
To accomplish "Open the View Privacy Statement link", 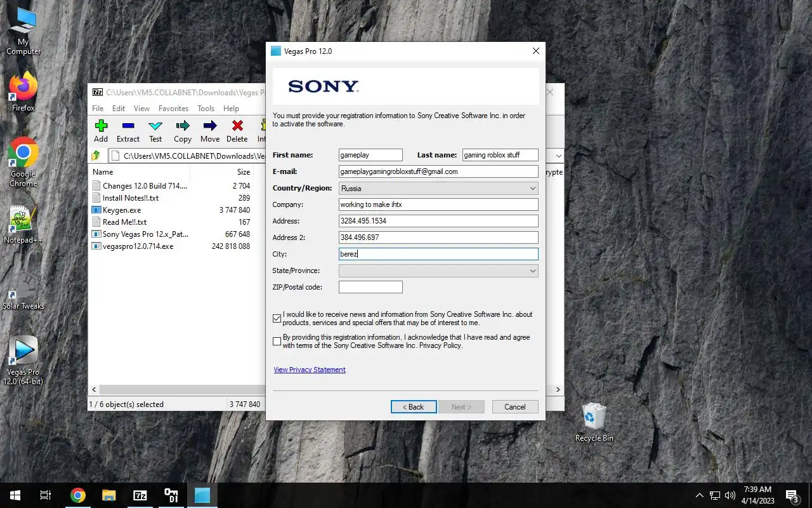I will click(x=310, y=370).
